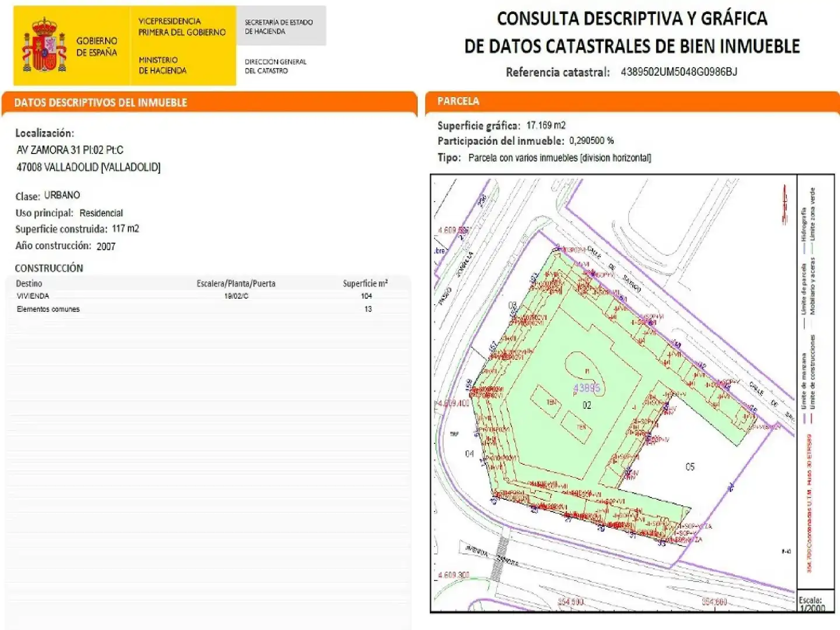The image size is (840, 630).
Task: Click the AV ZAMORA 31 address line
Action: (70, 150)
